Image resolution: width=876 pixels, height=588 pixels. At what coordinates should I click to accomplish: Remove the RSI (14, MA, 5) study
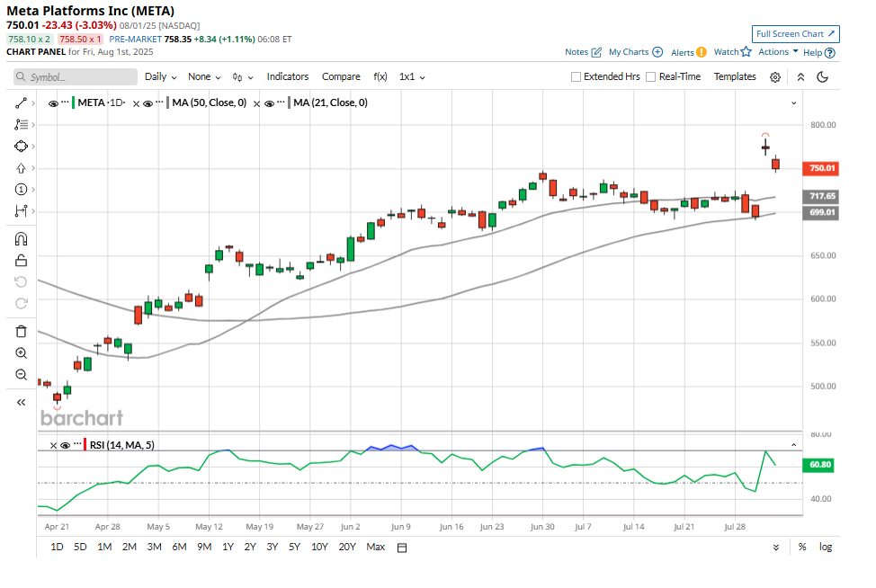coord(53,446)
